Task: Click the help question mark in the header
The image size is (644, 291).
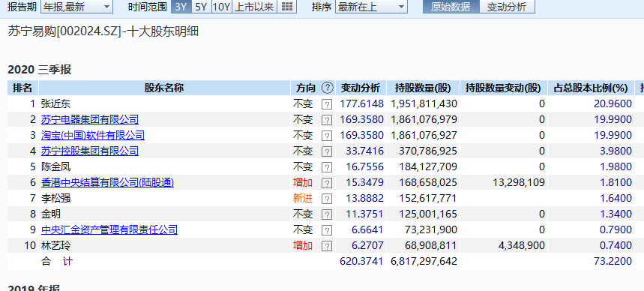Action: point(327,88)
